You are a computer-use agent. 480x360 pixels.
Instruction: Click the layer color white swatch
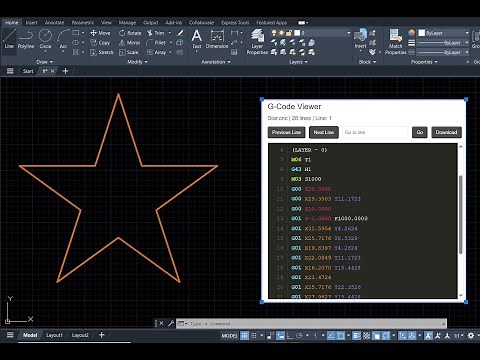click(297, 33)
